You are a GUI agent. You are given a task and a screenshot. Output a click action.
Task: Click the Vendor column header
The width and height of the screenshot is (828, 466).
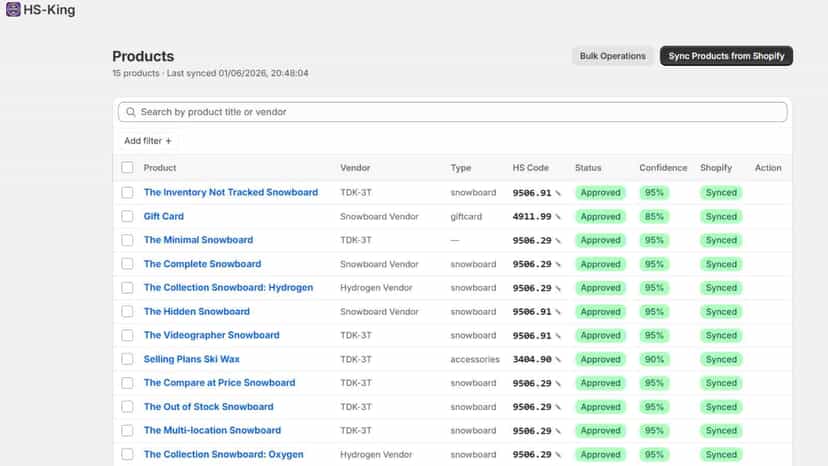355,167
